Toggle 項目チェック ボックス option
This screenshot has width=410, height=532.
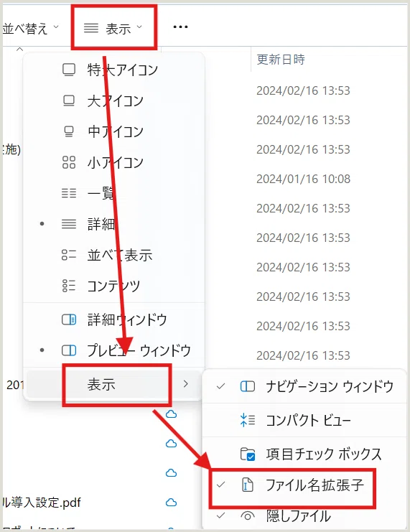(304, 454)
